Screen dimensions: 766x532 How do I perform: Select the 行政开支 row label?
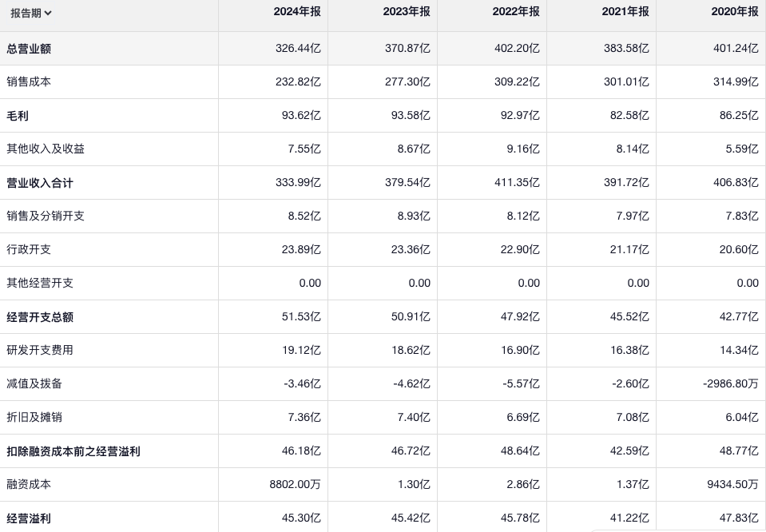29,250
